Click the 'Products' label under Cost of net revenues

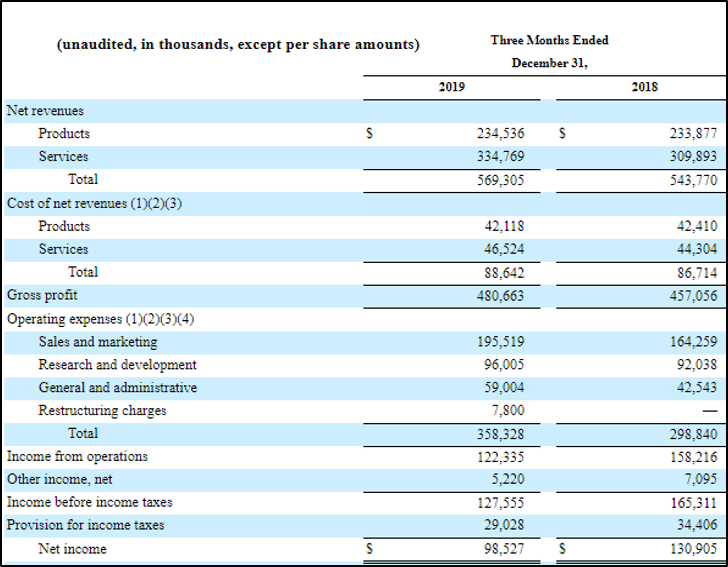[64, 226]
